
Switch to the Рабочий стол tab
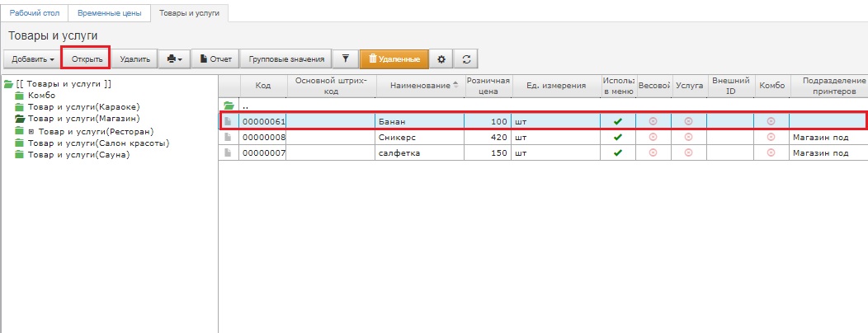[x=34, y=13]
